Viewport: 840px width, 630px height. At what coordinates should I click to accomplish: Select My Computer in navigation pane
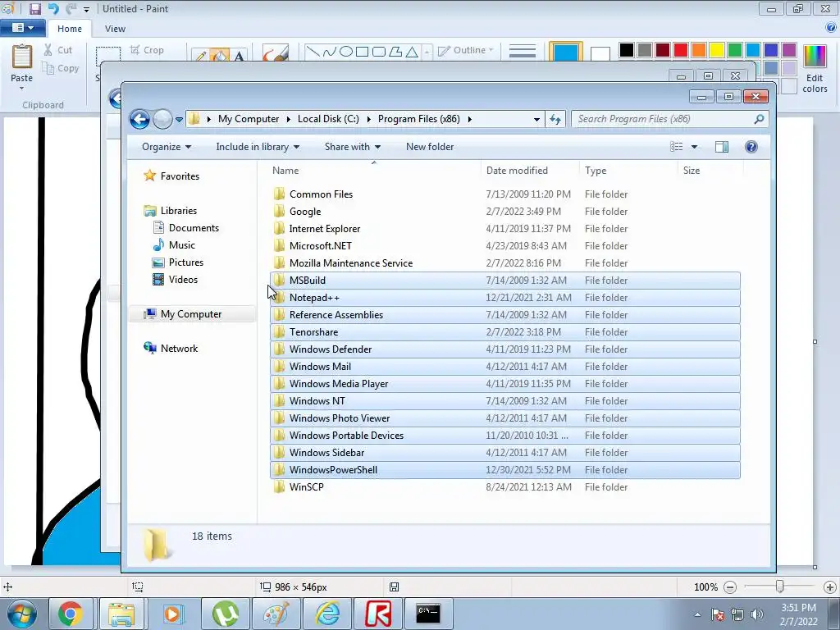[x=190, y=314]
